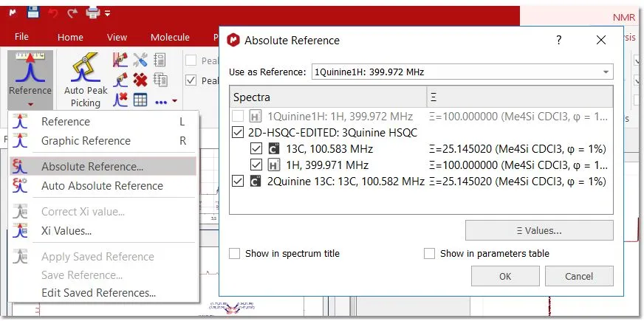Select Auto Absolute Reference menu item

point(102,186)
